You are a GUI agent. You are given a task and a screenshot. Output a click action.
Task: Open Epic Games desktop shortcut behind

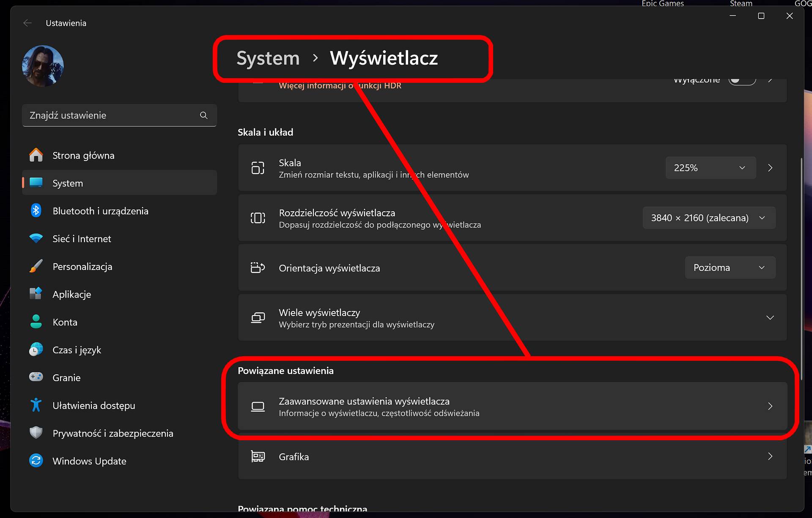point(663,3)
